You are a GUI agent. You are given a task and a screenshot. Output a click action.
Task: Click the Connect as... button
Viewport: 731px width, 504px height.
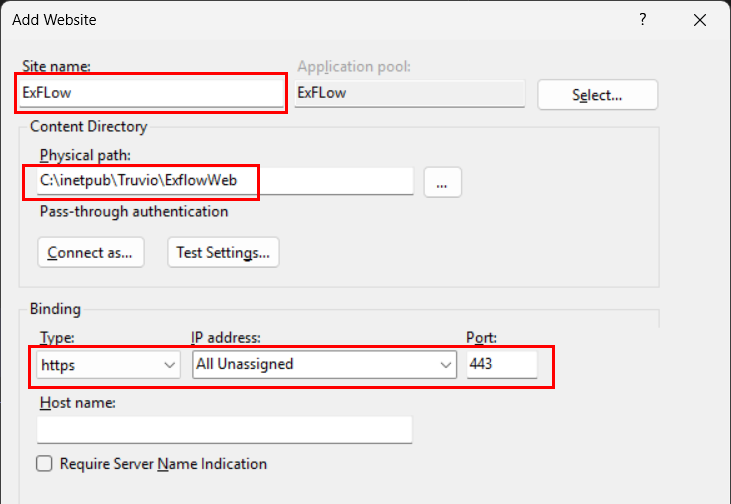tap(91, 253)
